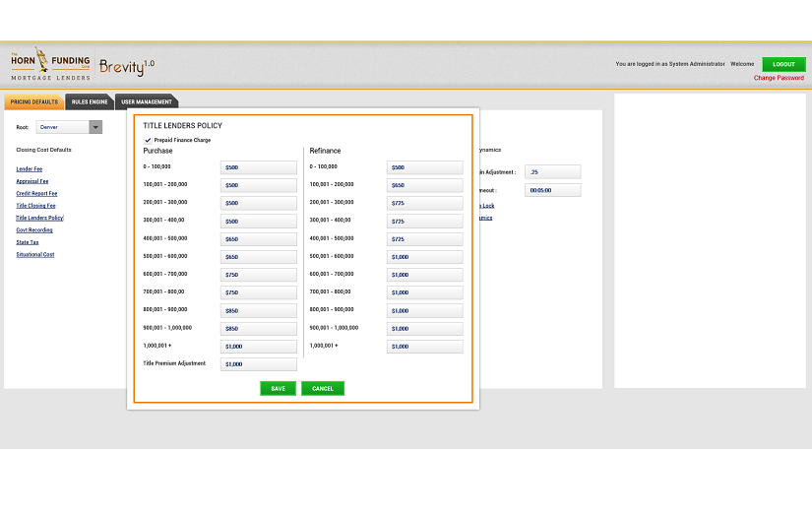Click Refinance 100,001 - 200,000 amount field
The height and width of the screenshot is (517, 812).
click(424, 185)
